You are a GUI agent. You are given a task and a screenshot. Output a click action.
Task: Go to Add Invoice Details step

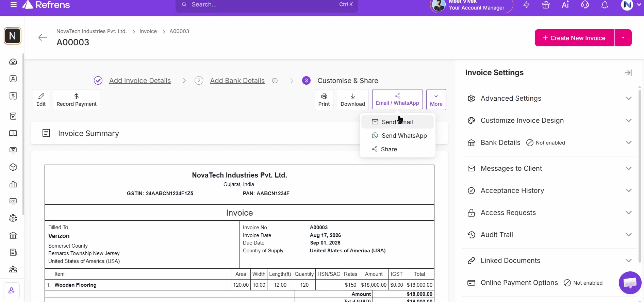point(140,81)
